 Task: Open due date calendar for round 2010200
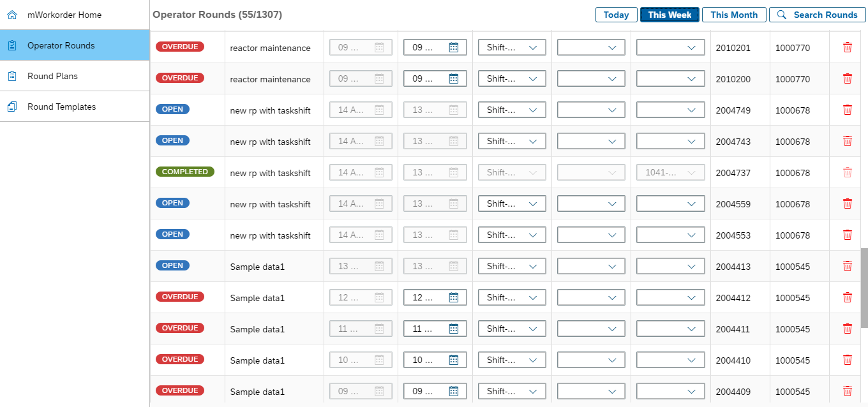[x=454, y=78]
